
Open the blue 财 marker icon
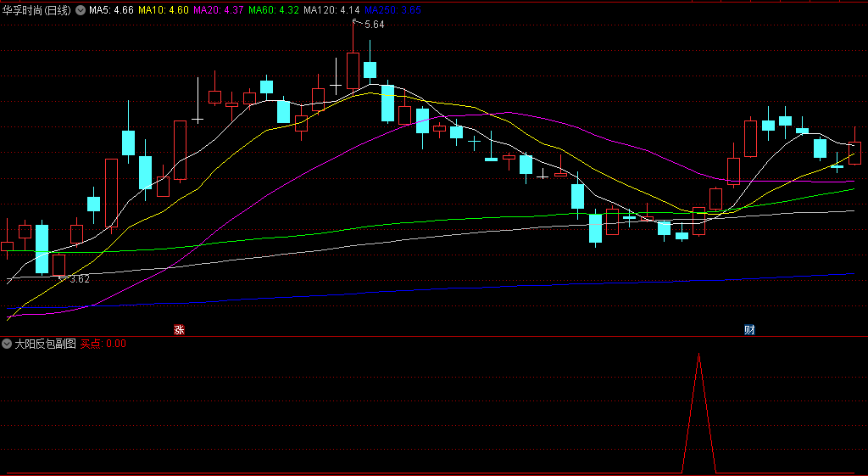coord(749,330)
